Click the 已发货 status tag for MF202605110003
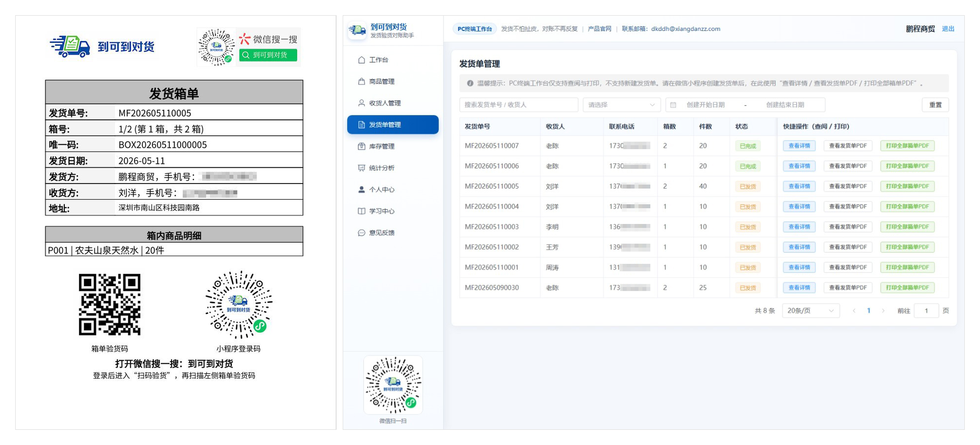Viewport: 980px width, 445px height. [x=748, y=227]
